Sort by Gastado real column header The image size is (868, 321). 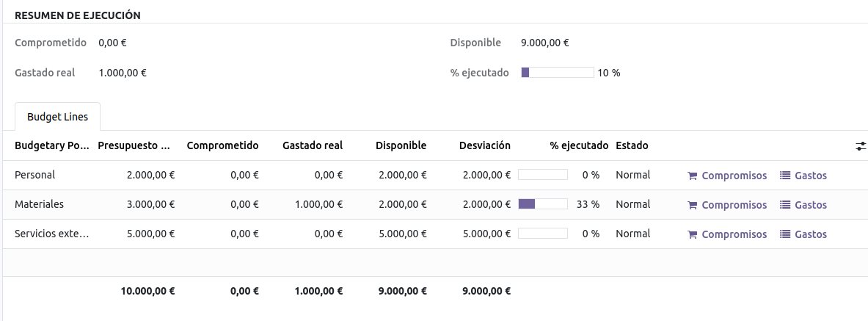(x=313, y=145)
